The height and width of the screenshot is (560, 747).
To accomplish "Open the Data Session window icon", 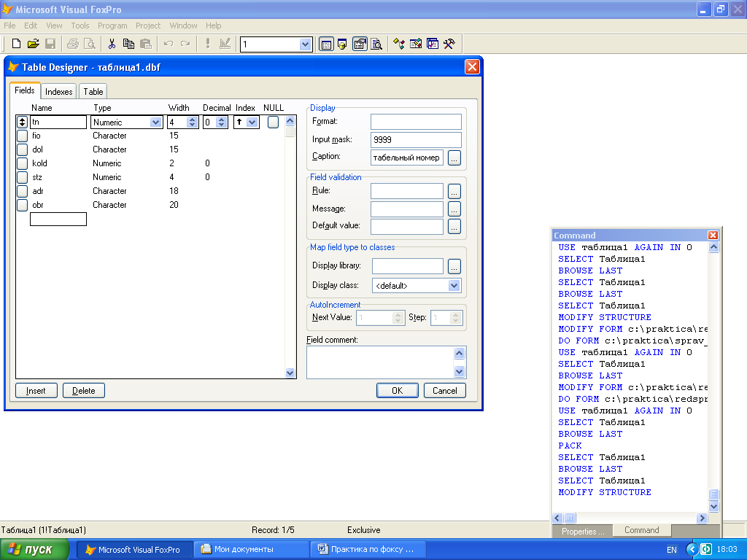I will (343, 44).
